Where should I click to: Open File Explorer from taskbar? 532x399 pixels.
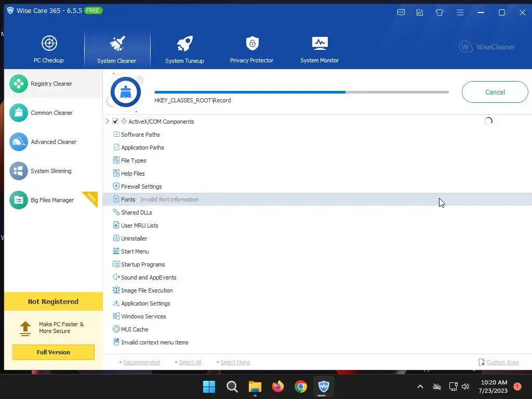255,387
